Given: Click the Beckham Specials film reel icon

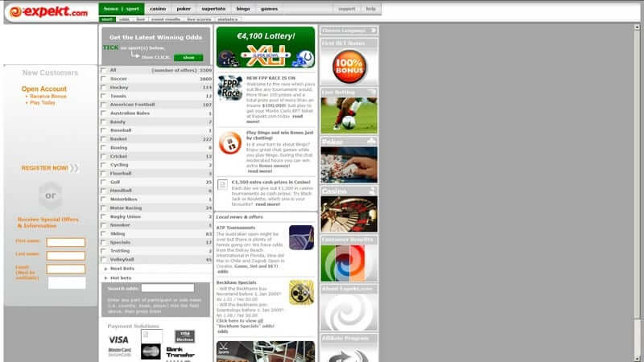Looking at the screenshot, I should point(301,292).
